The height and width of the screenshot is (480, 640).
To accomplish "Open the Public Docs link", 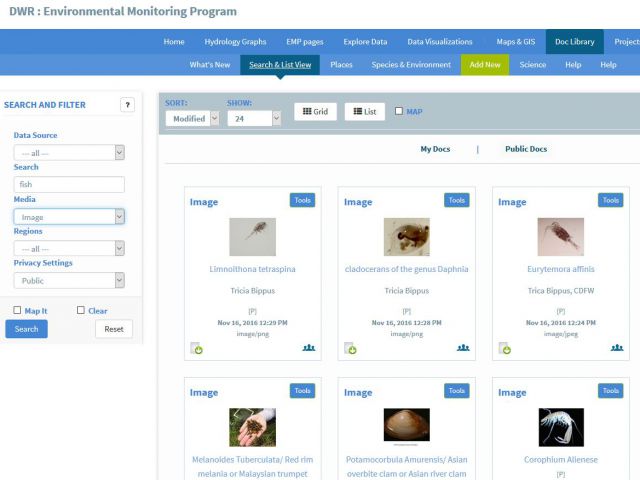I will click(526, 149).
